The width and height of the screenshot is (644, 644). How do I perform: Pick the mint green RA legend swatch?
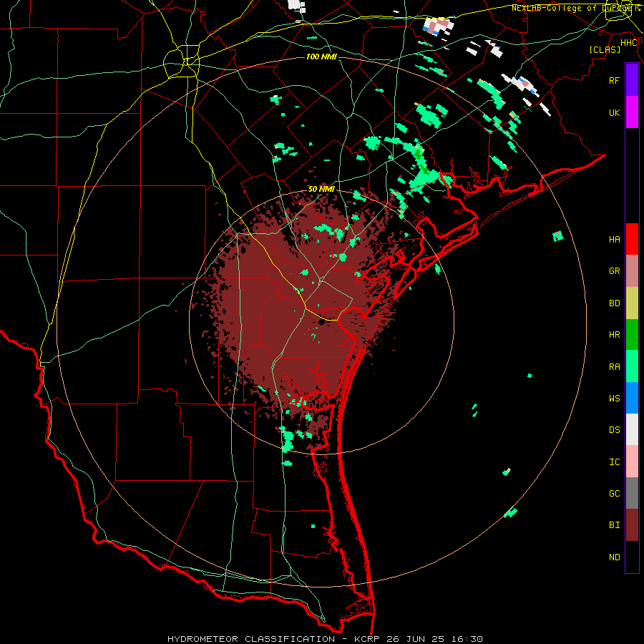(x=632, y=366)
